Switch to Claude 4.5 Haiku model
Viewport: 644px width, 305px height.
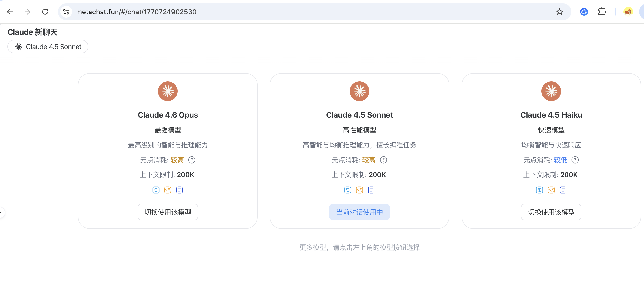(x=551, y=212)
